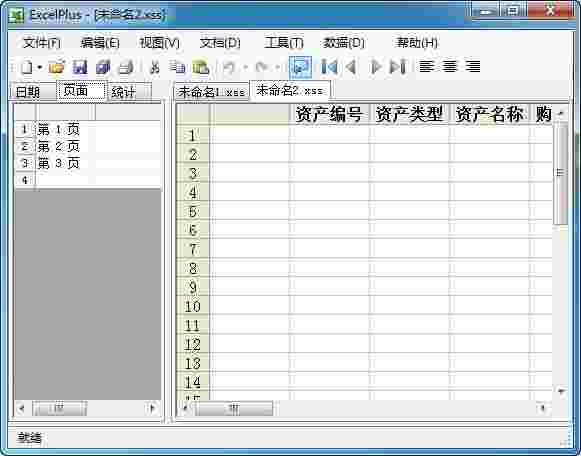Select spreadsheet row header 10
Viewport: 581px width, 456px height.
(193, 306)
